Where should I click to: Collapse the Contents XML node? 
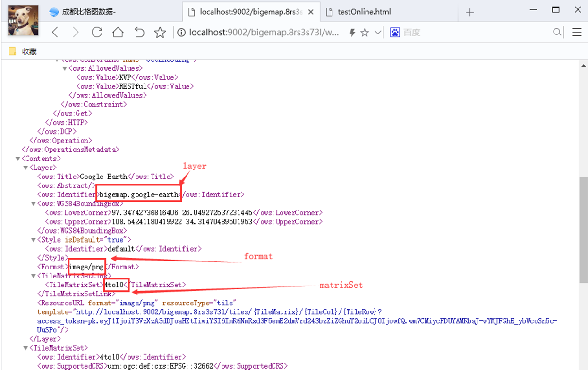[17, 158]
